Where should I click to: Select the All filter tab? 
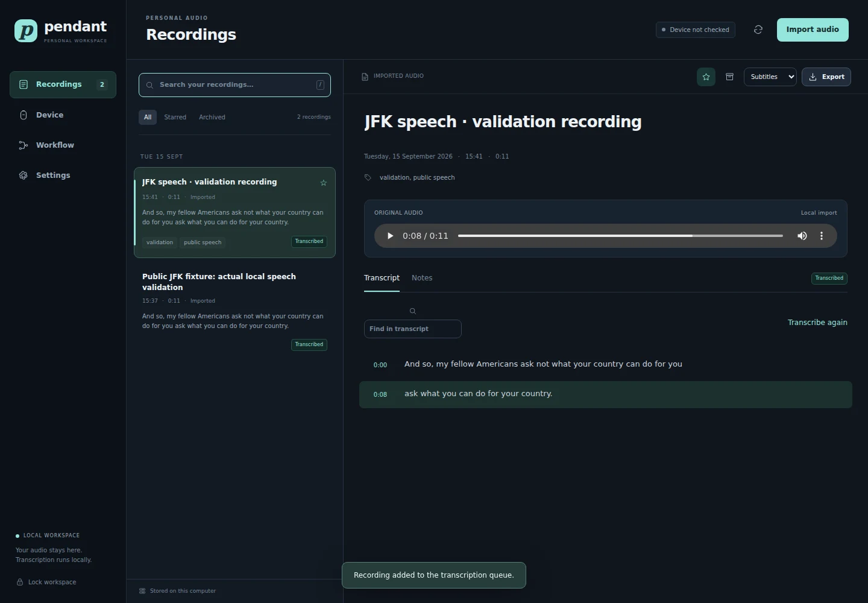point(148,117)
